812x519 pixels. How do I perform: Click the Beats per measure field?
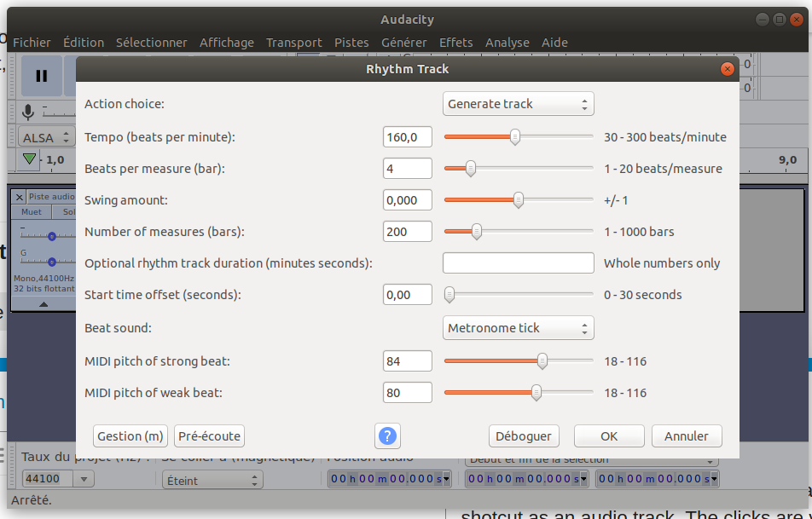point(408,169)
